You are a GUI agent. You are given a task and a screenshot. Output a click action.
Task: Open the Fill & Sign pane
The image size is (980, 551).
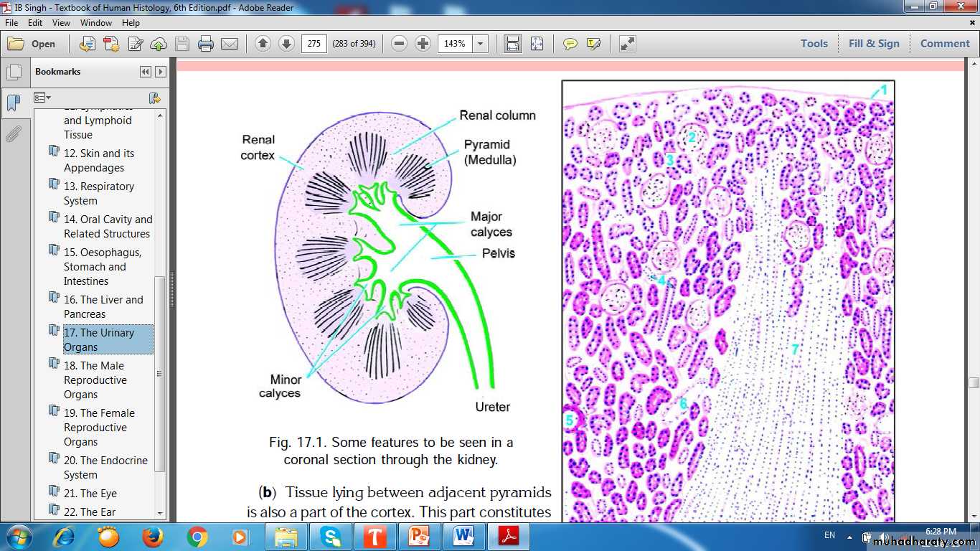click(x=873, y=43)
